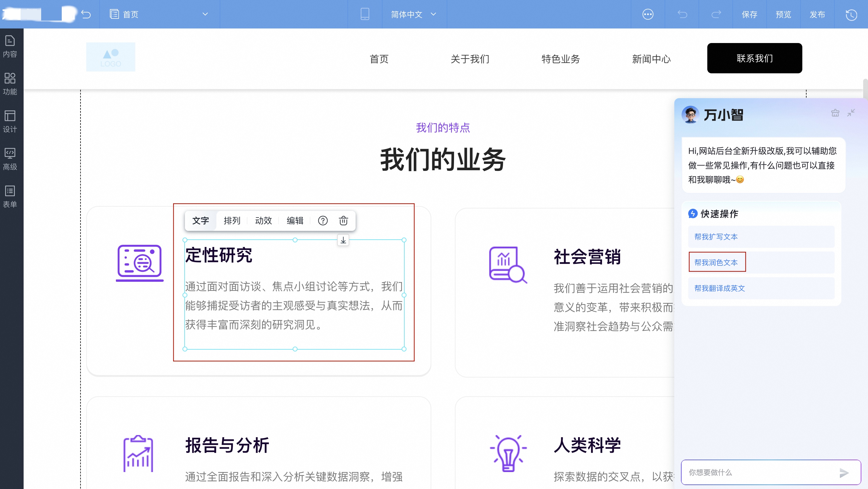The image size is (868, 489).
Task: Click the 保存 button
Action: click(749, 14)
